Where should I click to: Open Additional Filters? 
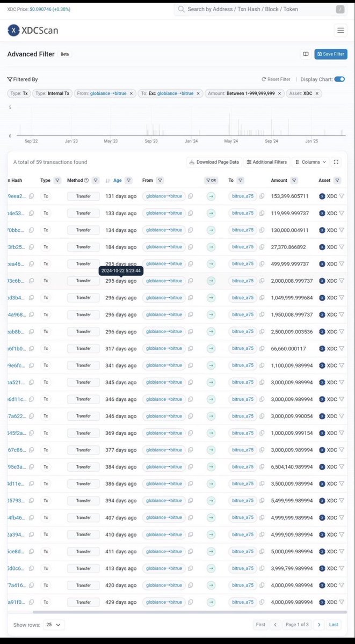click(x=267, y=162)
